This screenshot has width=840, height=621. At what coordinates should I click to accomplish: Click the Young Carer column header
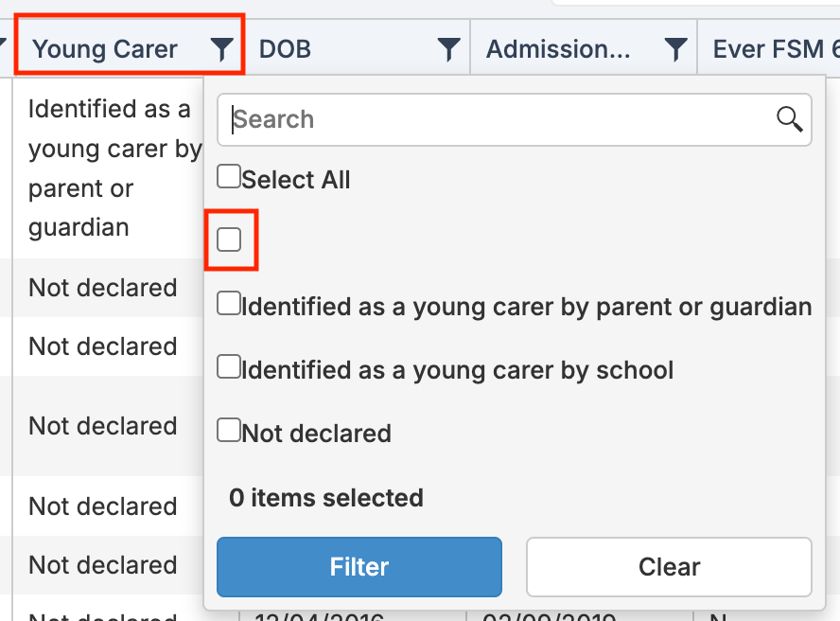(105, 49)
